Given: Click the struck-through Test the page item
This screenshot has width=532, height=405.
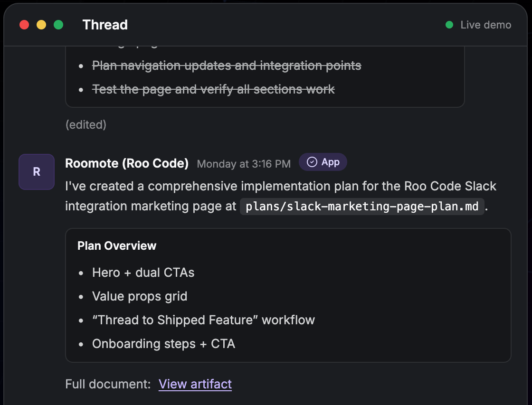Looking at the screenshot, I should click(x=213, y=89).
